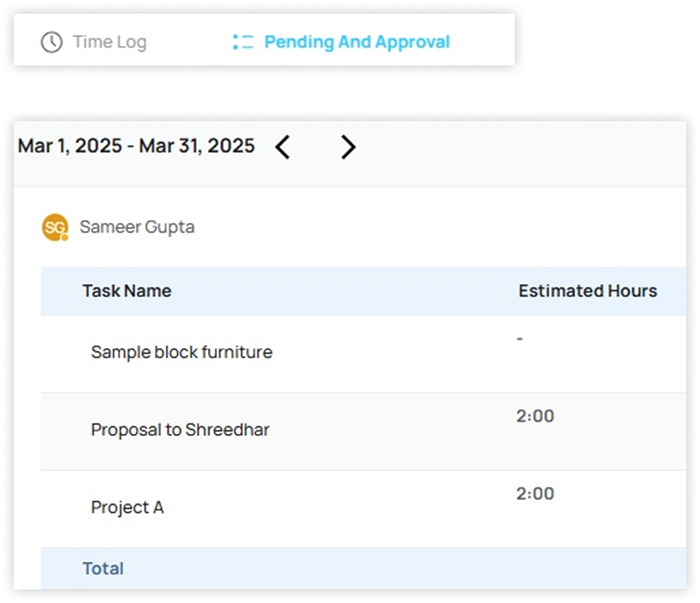Click the Pending And Approval list icon
700x603 pixels.
[243, 42]
